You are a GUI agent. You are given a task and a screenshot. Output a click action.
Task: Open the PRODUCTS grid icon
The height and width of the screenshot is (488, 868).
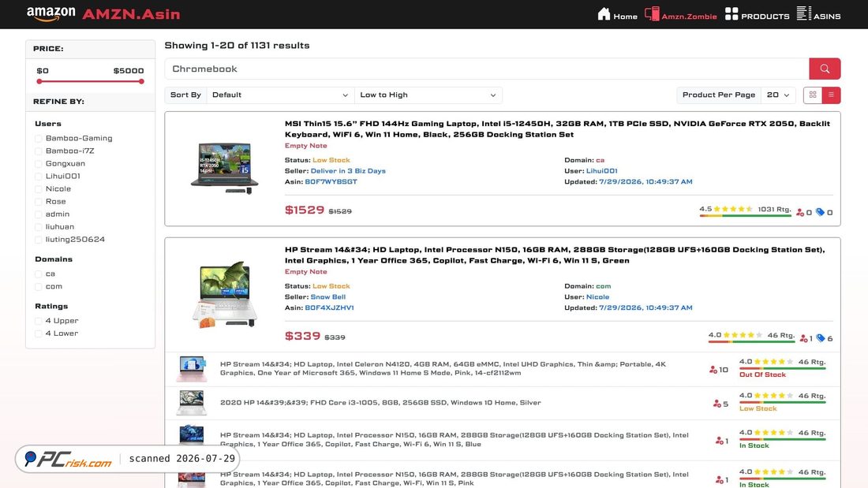click(731, 14)
